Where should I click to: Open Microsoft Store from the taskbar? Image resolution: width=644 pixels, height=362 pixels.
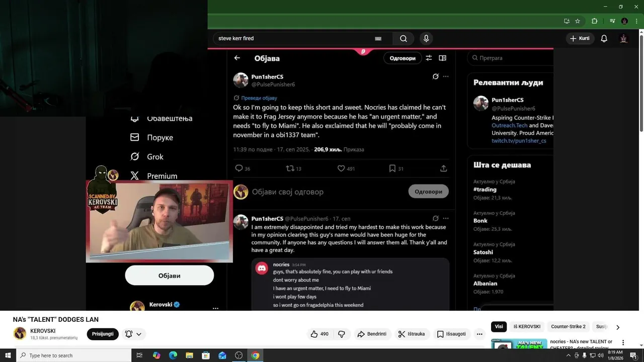point(206,355)
